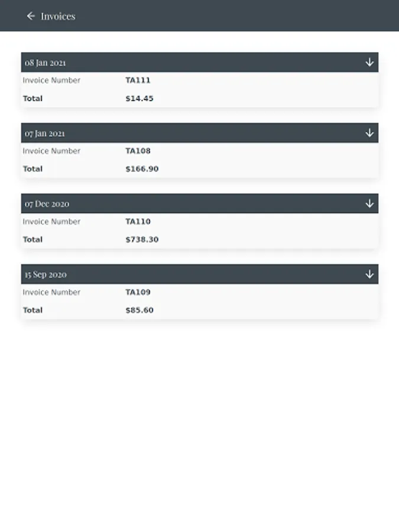Select the Invoices header title
The height and width of the screenshot is (532, 399).
(x=58, y=16)
